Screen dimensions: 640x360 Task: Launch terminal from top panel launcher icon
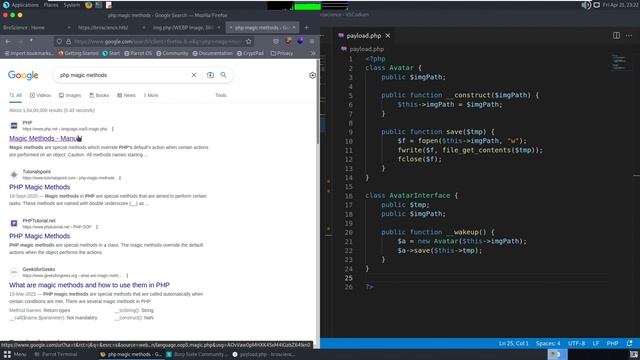point(99,5)
